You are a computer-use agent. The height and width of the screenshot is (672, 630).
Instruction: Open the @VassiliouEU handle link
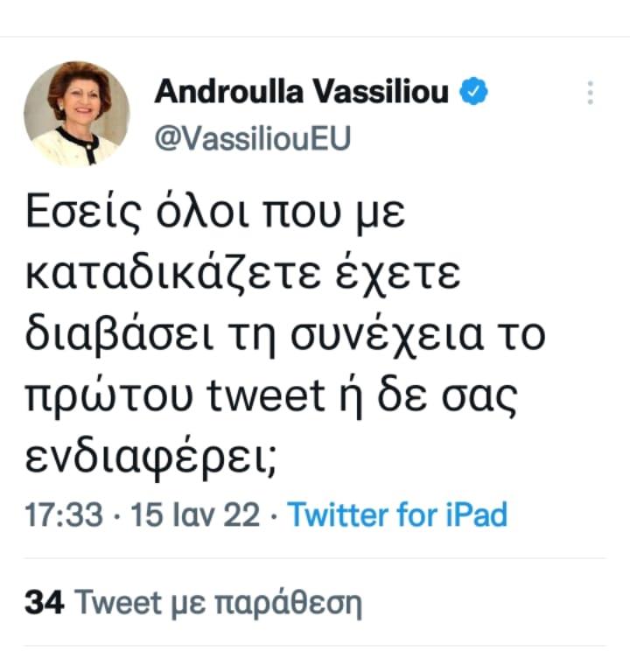click(x=252, y=138)
